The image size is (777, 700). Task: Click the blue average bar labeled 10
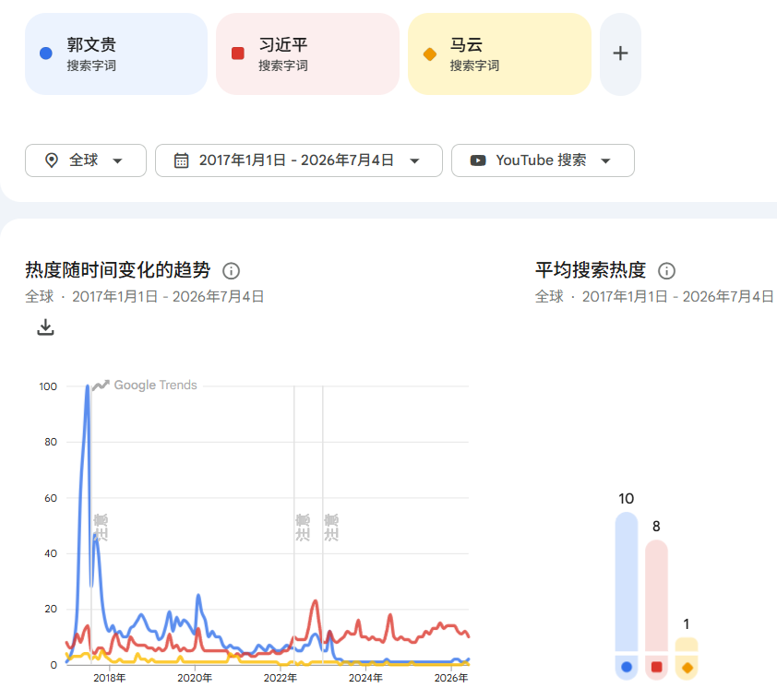coord(627,582)
